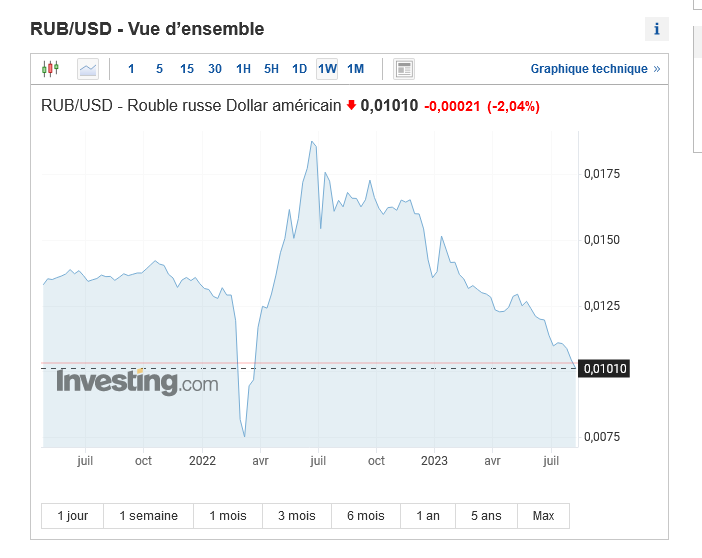Click the info icon beside the title
This screenshot has width=702, height=558.
[657, 29]
